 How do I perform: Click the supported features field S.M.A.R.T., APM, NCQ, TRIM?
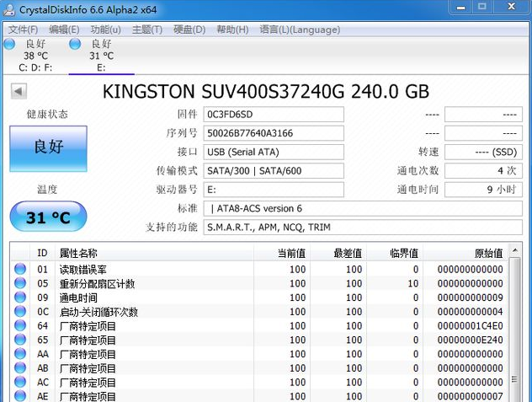pos(363,227)
